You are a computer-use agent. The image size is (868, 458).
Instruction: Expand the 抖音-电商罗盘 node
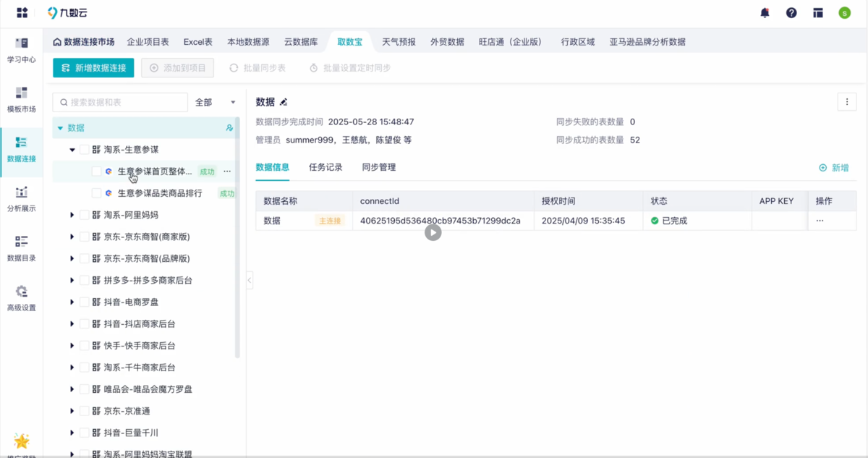72,302
